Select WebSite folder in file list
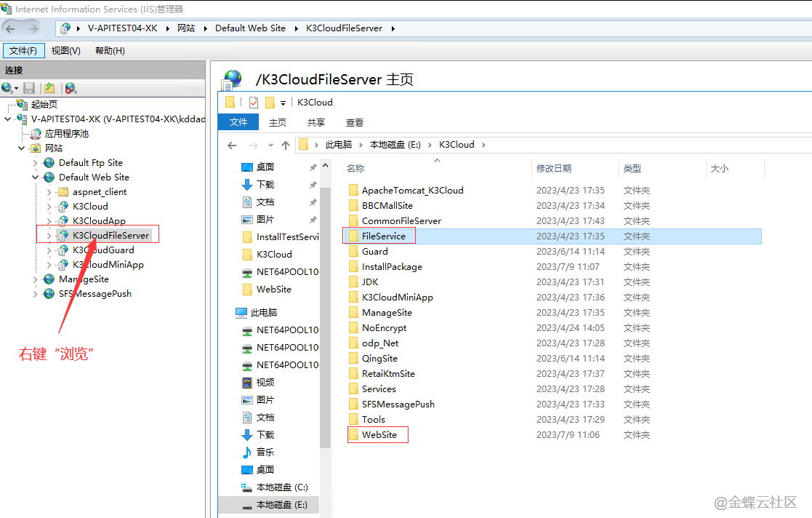The height and width of the screenshot is (518, 812). [x=379, y=434]
